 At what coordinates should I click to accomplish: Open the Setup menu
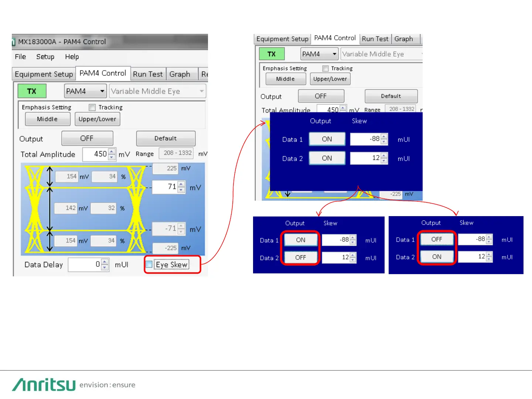click(45, 57)
